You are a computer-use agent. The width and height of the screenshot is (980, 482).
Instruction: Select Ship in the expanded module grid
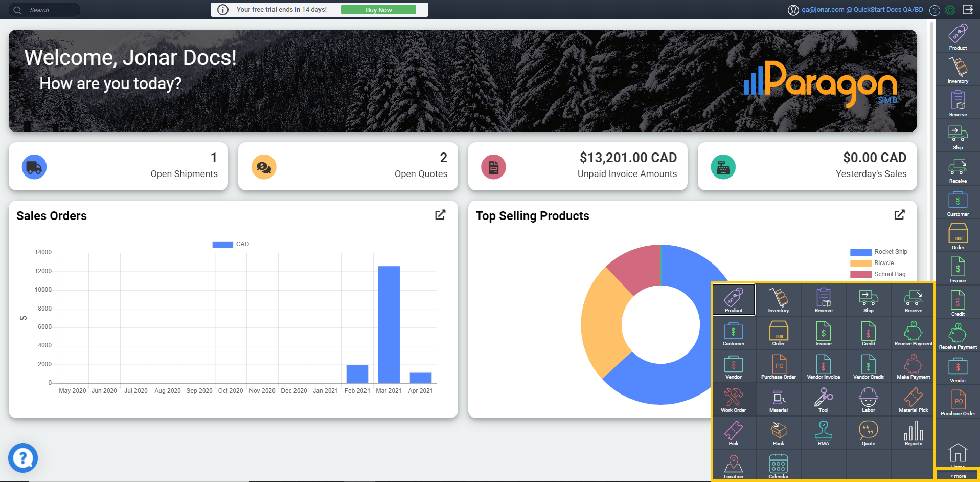tap(869, 299)
